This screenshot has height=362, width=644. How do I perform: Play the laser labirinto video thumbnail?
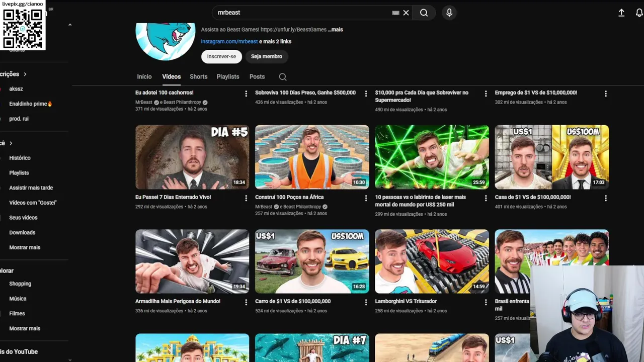point(432,157)
